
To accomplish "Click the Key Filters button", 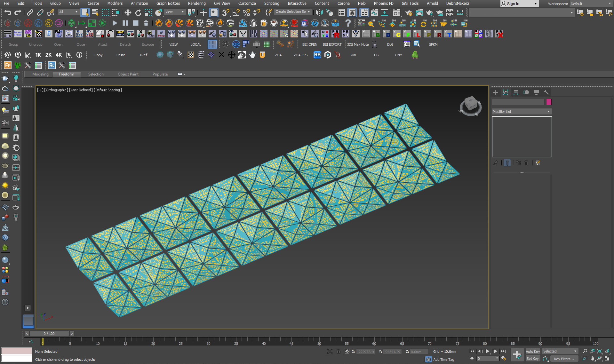I will pyautogui.click(x=563, y=359).
